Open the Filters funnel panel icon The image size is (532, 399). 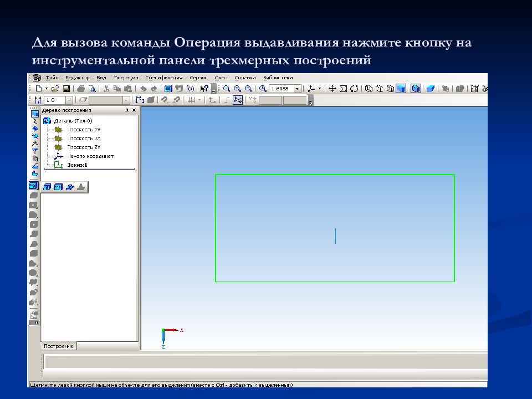(34, 151)
